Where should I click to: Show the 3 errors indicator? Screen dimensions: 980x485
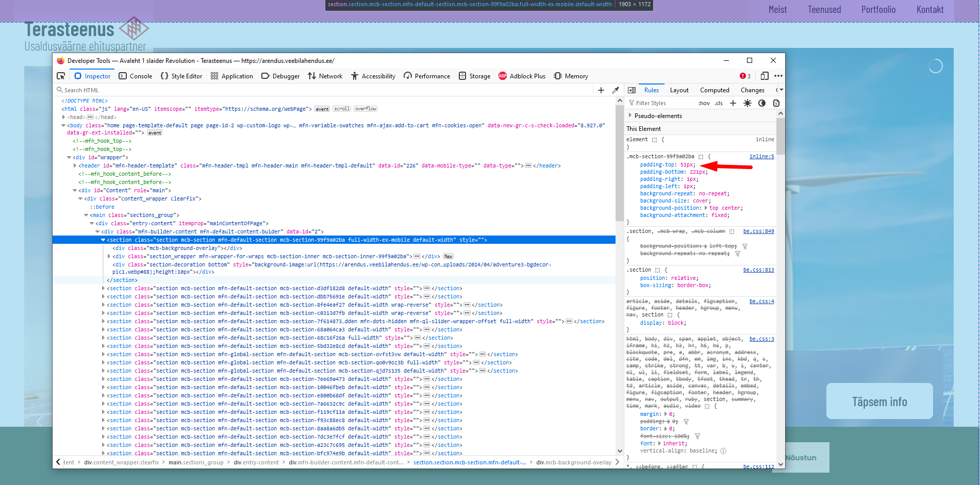[745, 76]
